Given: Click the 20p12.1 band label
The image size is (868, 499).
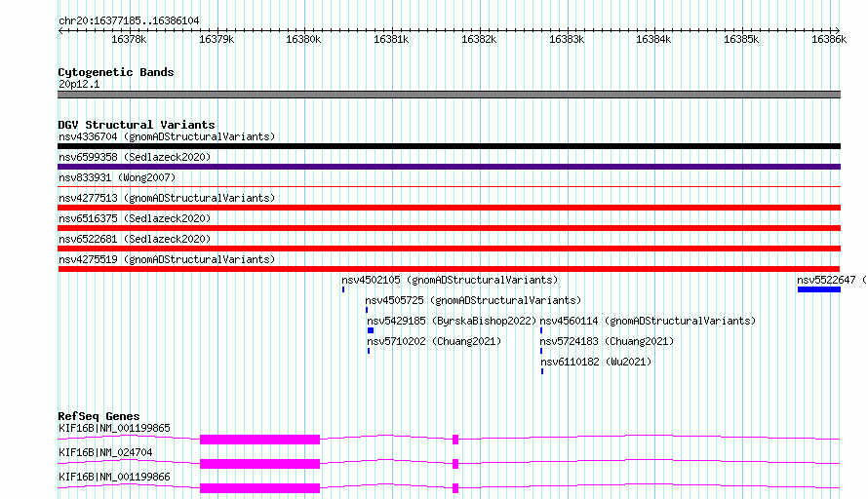Looking at the screenshot, I should pyautogui.click(x=79, y=84).
